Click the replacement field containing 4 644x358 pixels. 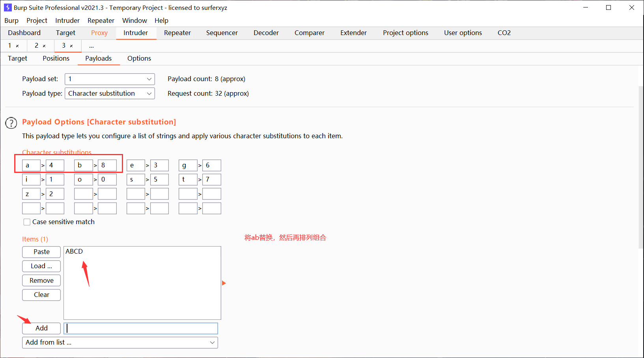click(x=55, y=165)
